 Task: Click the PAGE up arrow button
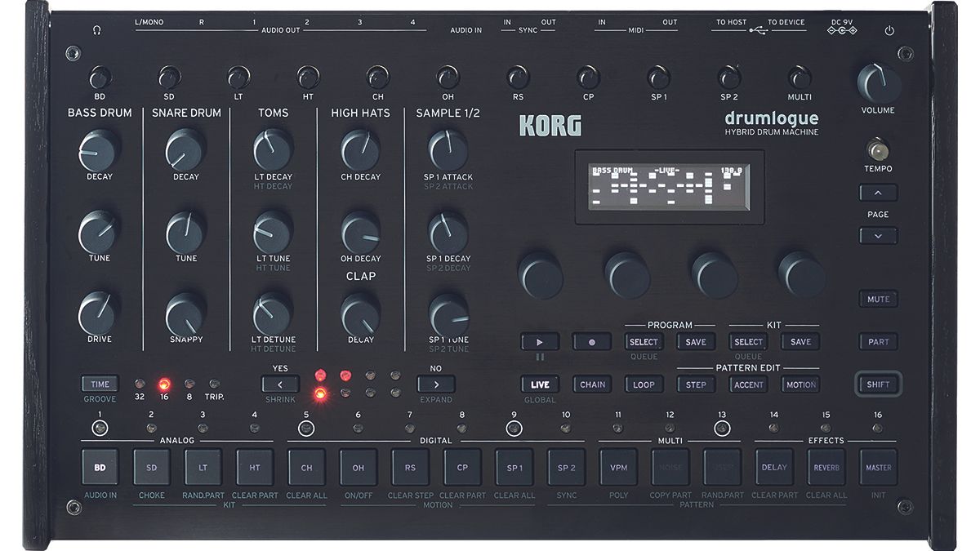pyautogui.click(x=878, y=193)
